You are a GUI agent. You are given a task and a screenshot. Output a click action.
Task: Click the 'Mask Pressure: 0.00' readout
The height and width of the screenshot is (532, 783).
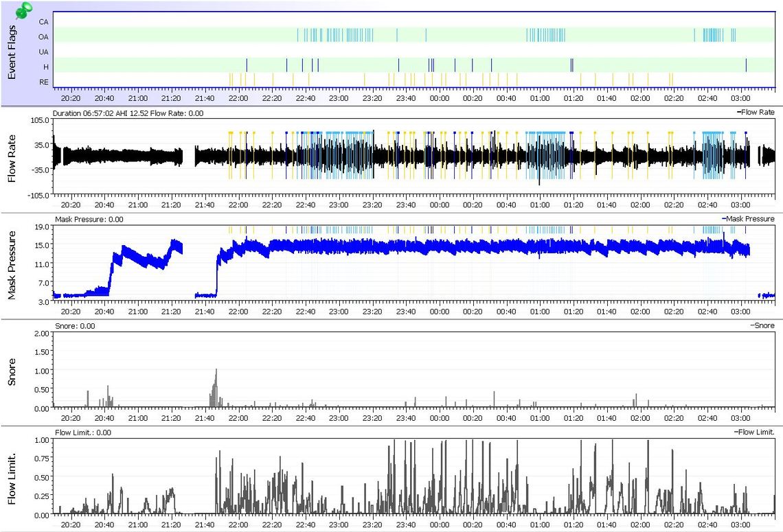click(89, 220)
